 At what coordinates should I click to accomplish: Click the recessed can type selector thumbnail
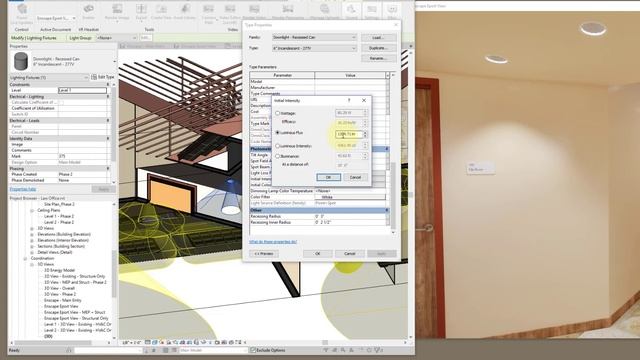coord(20,62)
